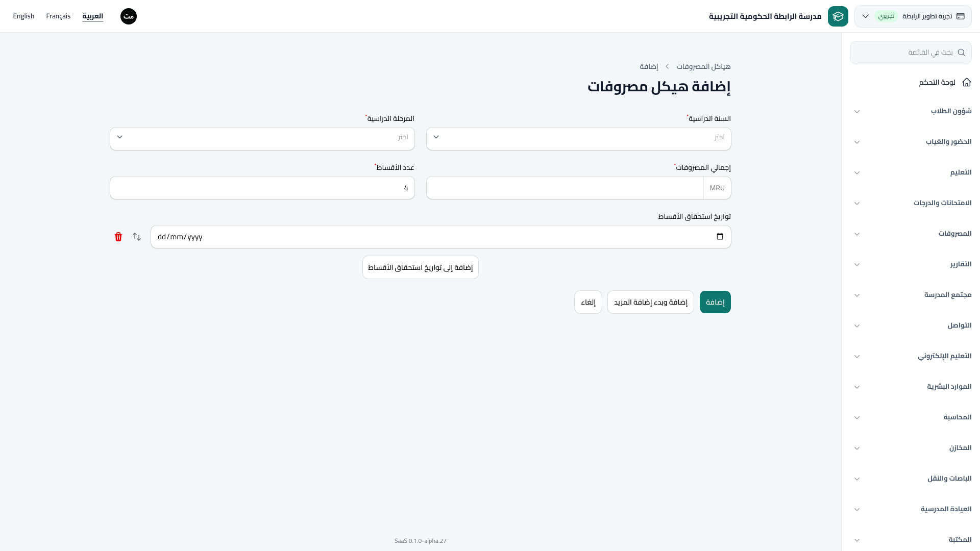Screen dimensions: 980x551
Task: Expand the الموارد البشرية section
Action: pos(911,387)
